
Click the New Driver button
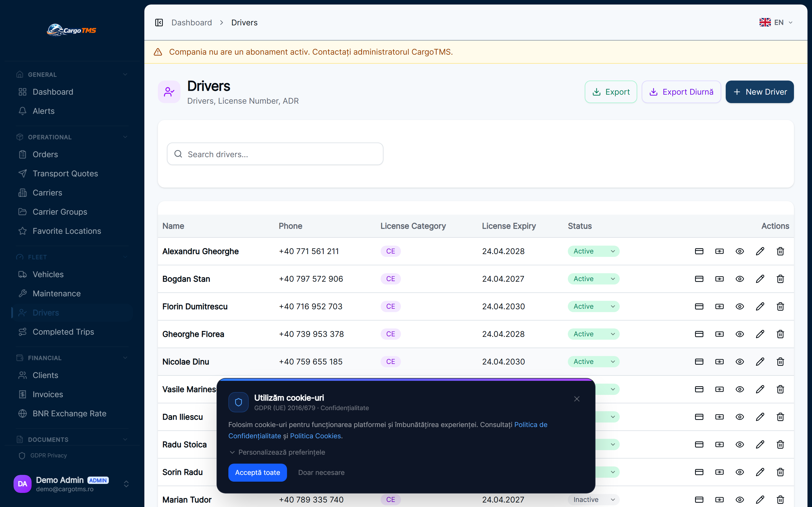pos(760,92)
